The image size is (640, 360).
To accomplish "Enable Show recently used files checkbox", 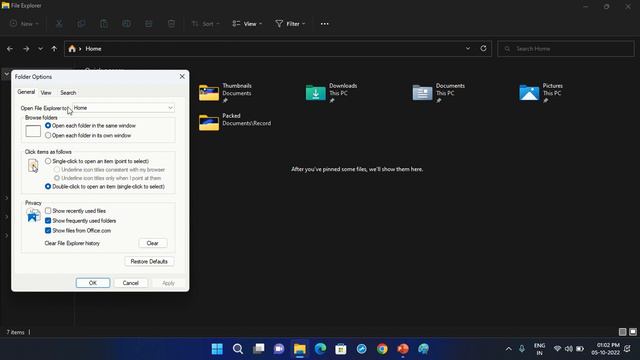I will 48,211.
